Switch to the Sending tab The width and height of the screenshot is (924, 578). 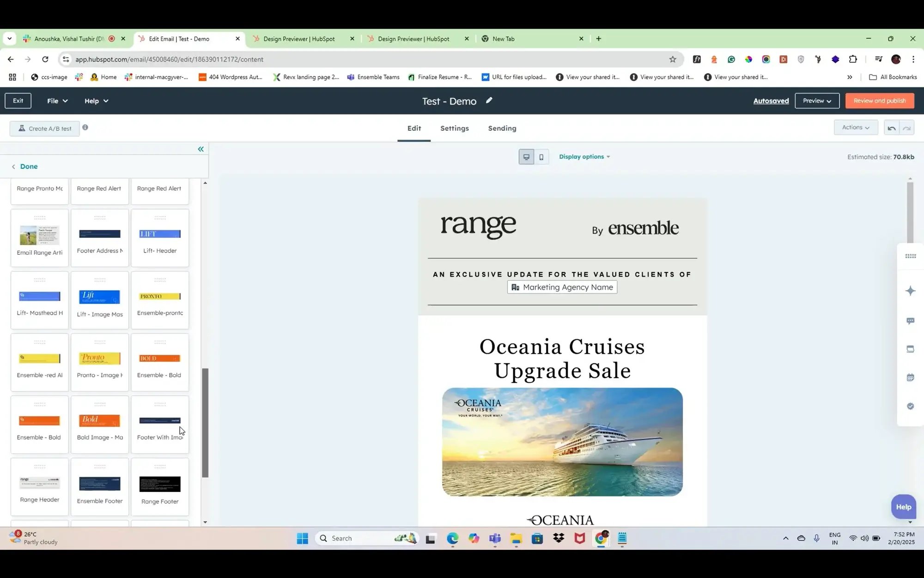coord(502,129)
